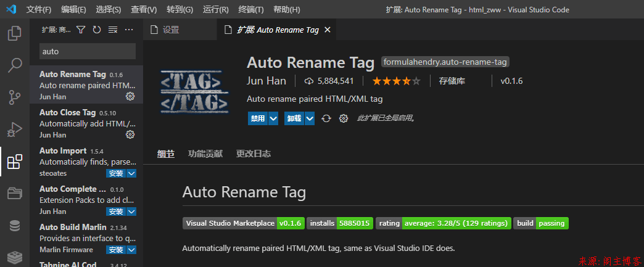Screen dimensions: 644x267
Task: Open the 终端(T) menu
Action: (251, 9)
